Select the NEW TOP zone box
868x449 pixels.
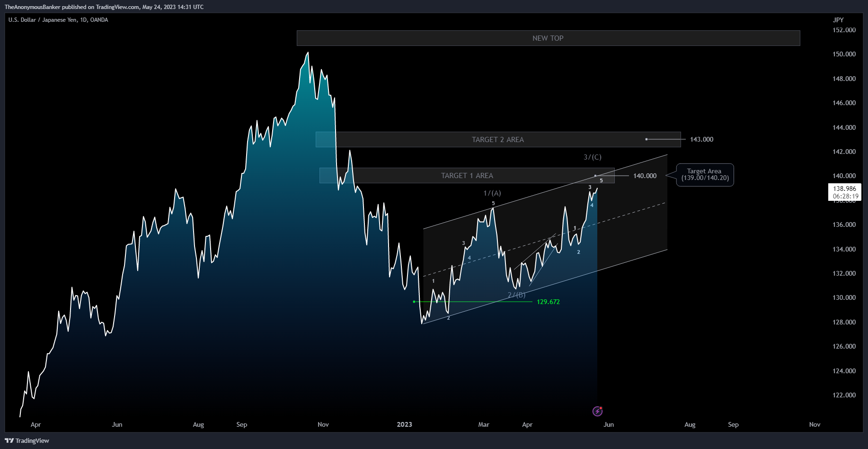point(548,38)
